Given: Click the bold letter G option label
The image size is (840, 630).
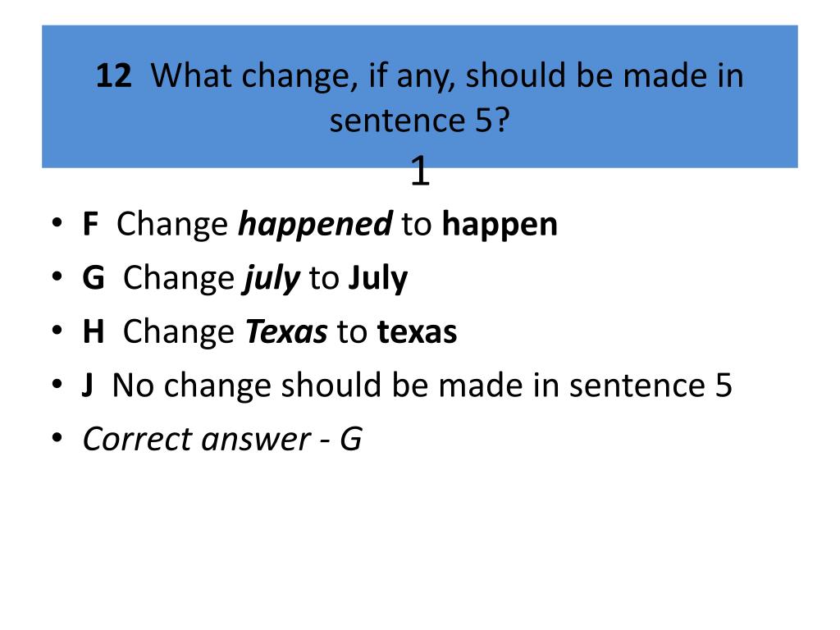Looking at the screenshot, I should [x=94, y=277].
